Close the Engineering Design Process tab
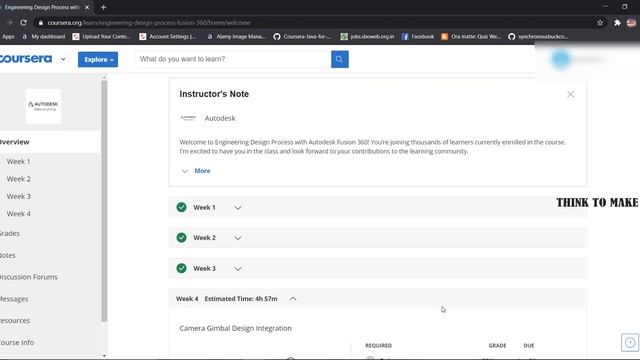 coord(87,7)
